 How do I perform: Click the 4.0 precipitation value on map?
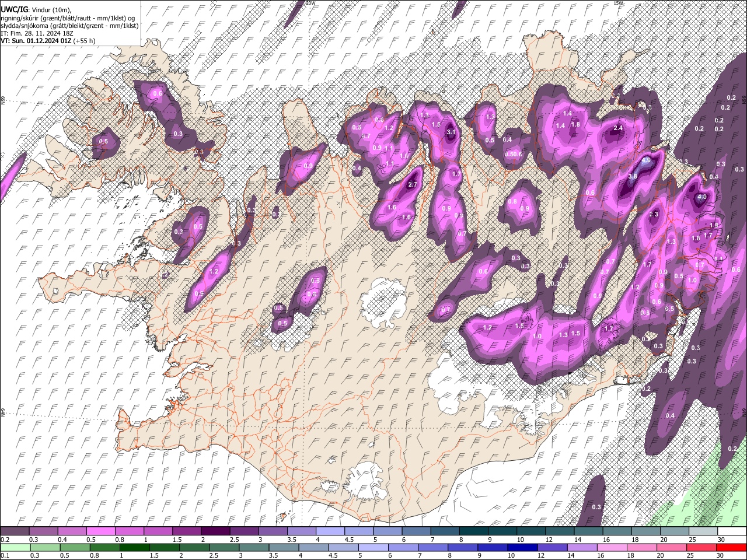702,197
